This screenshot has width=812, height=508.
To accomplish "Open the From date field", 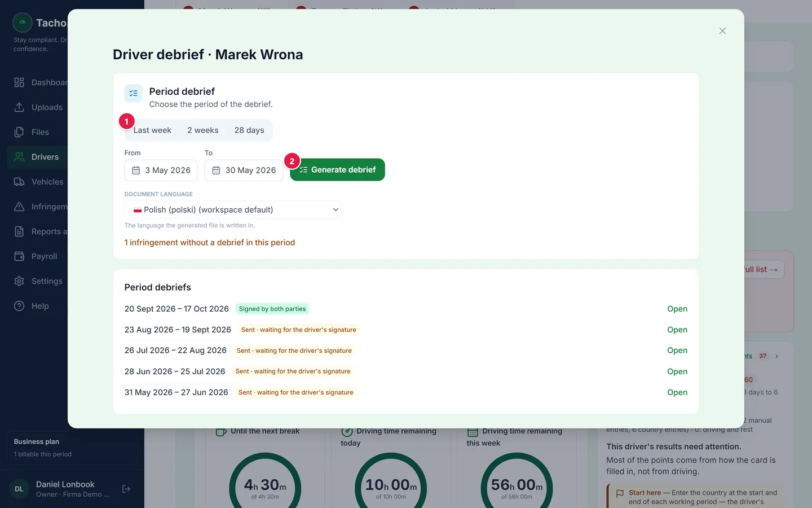I will (x=161, y=170).
